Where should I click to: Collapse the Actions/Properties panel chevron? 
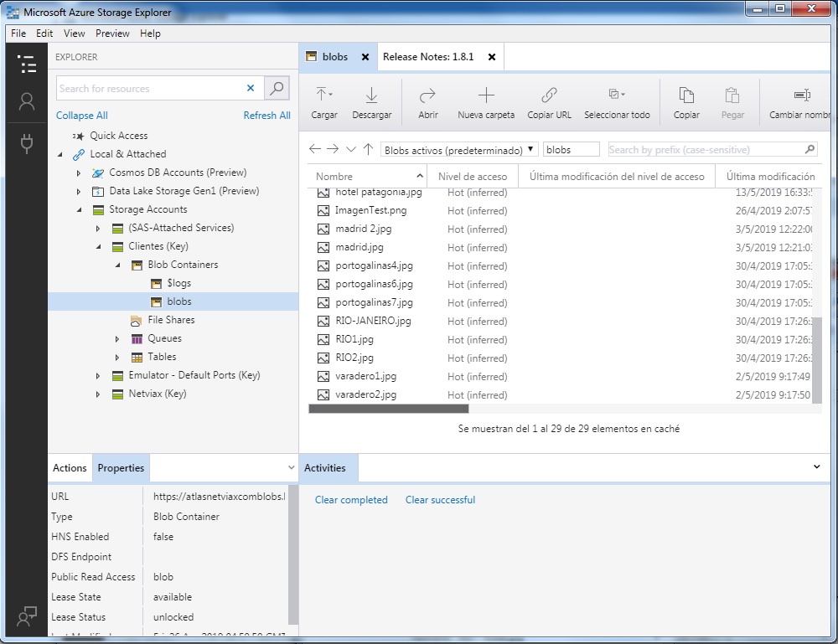coord(291,467)
